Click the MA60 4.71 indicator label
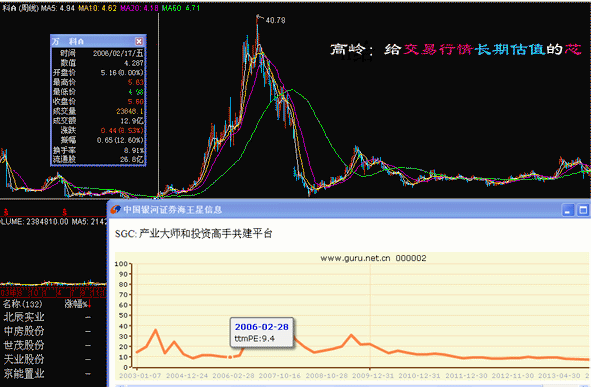This screenshot has height=387, width=591. pyautogui.click(x=181, y=8)
